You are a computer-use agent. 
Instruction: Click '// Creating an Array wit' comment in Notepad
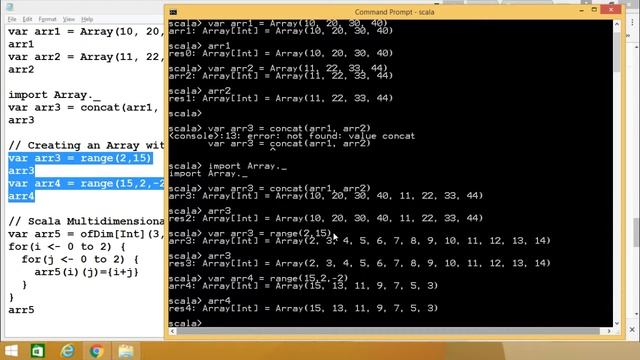coord(86,145)
